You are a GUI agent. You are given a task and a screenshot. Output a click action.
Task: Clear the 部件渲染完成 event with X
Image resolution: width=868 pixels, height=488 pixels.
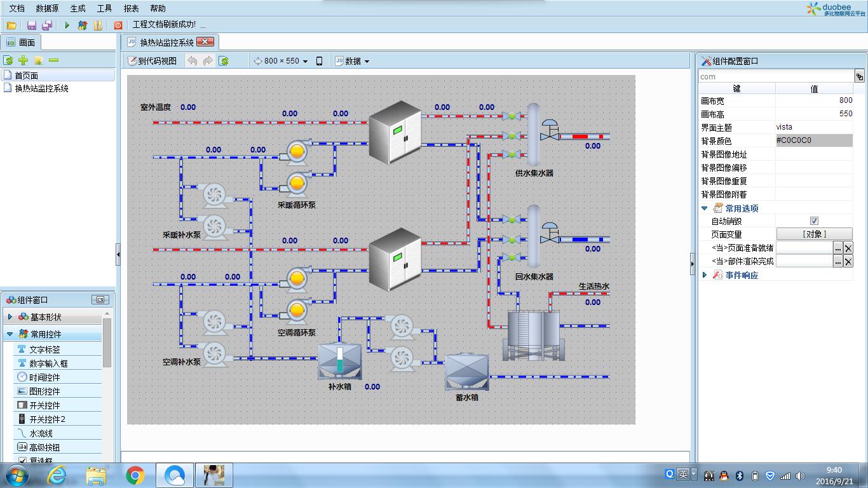[848, 261]
